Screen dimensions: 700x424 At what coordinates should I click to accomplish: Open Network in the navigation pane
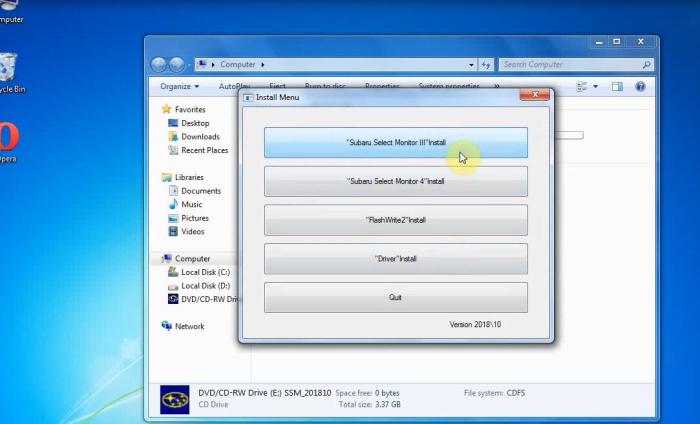[x=189, y=326]
